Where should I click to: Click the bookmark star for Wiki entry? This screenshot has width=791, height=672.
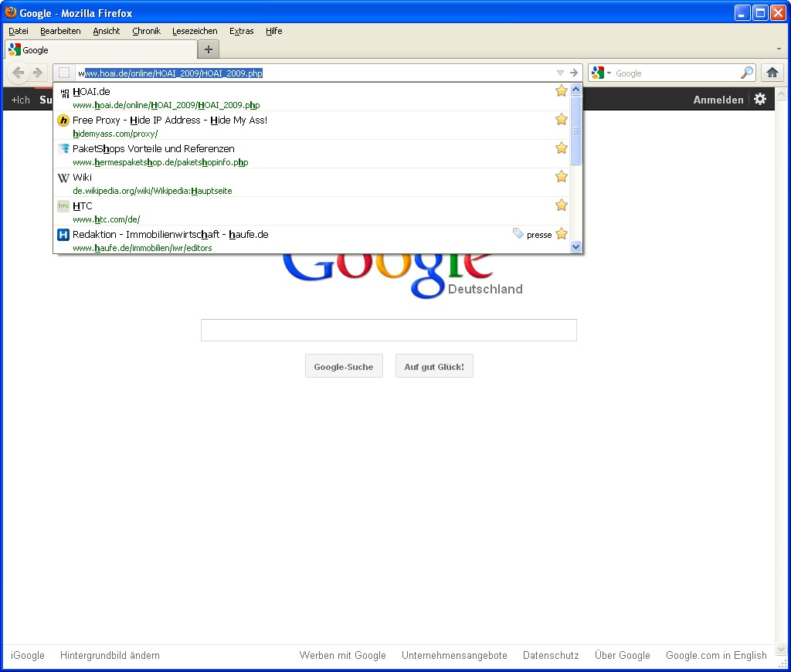(562, 177)
